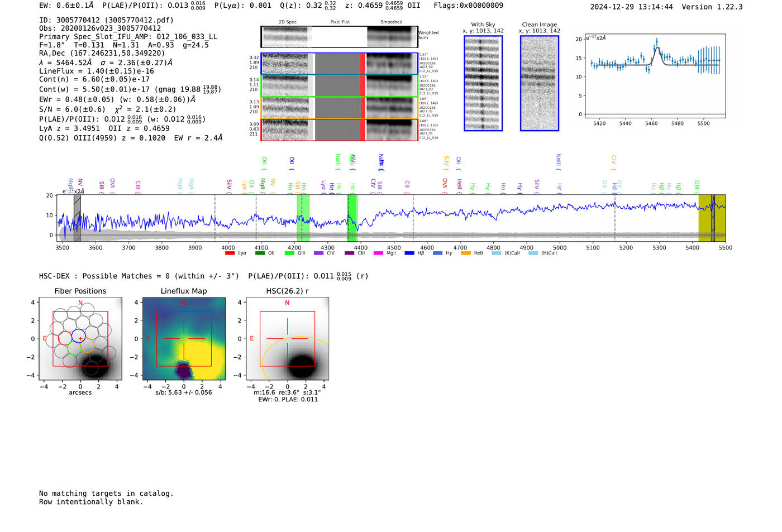
Task: Click 'Row intentionally blank.' text
Action: click(x=91, y=502)
